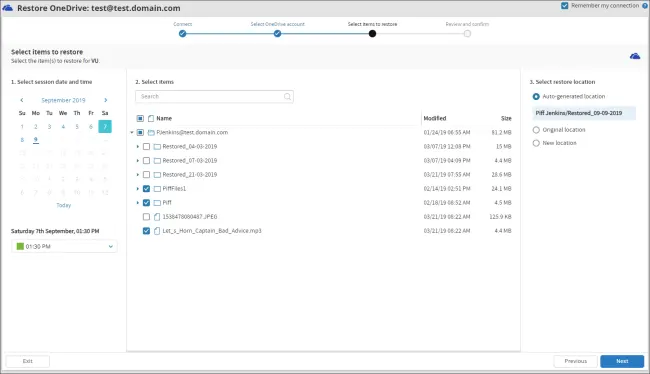Viewport: 650px width, 374px height.
Task: Click the folder icon of Restored_21-03-2019
Action: [x=157, y=175]
